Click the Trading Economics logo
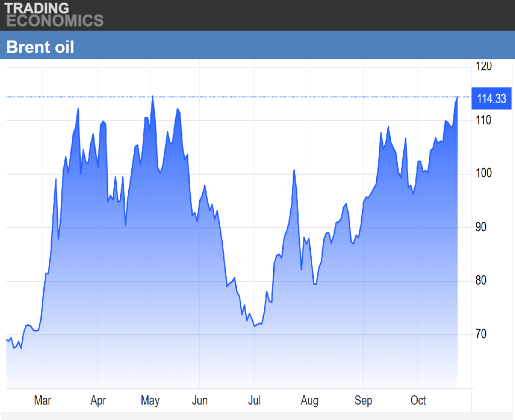 pyautogui.click(x=54, y=15)
